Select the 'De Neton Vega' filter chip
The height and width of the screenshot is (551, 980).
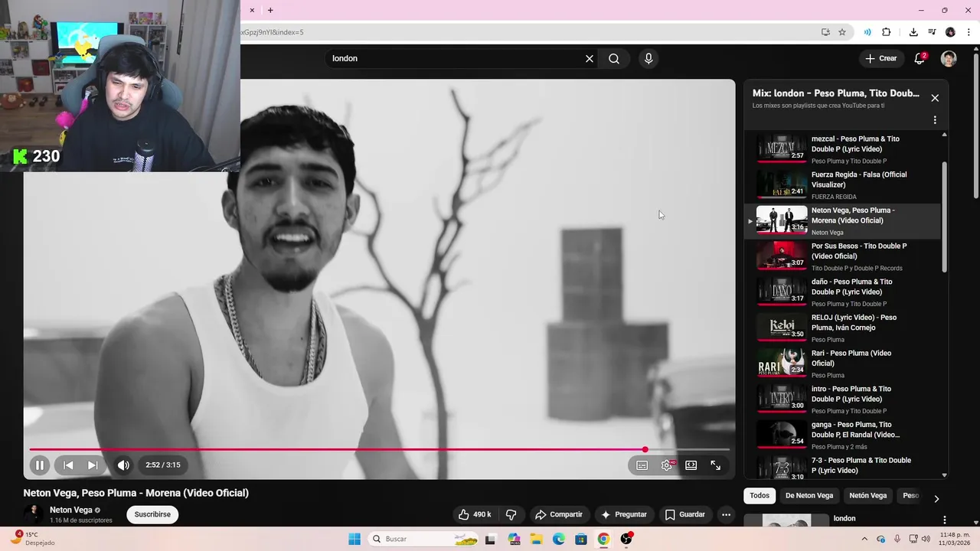point(809,496)
